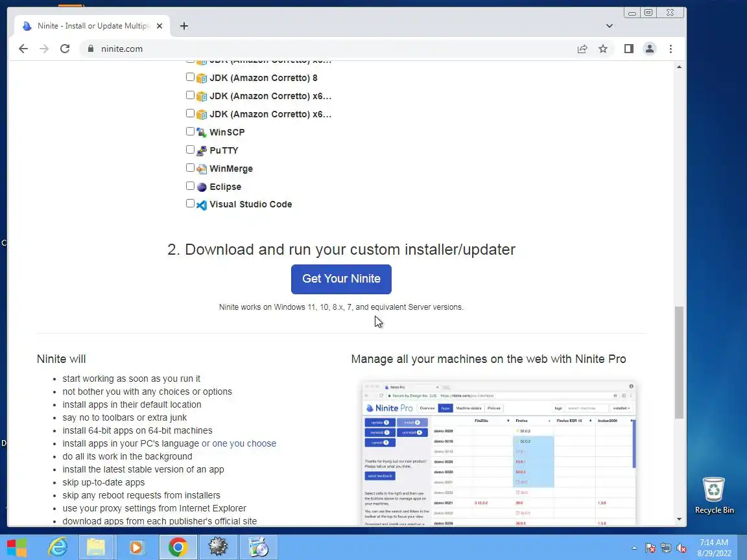Show hidden system tray icons

click(634, 548)
